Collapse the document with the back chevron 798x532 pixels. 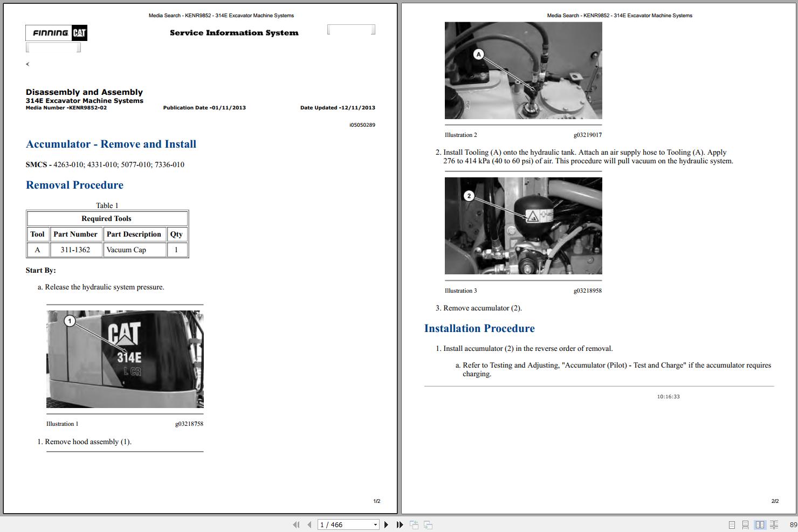pyautogui.click(x=27, y=64)
